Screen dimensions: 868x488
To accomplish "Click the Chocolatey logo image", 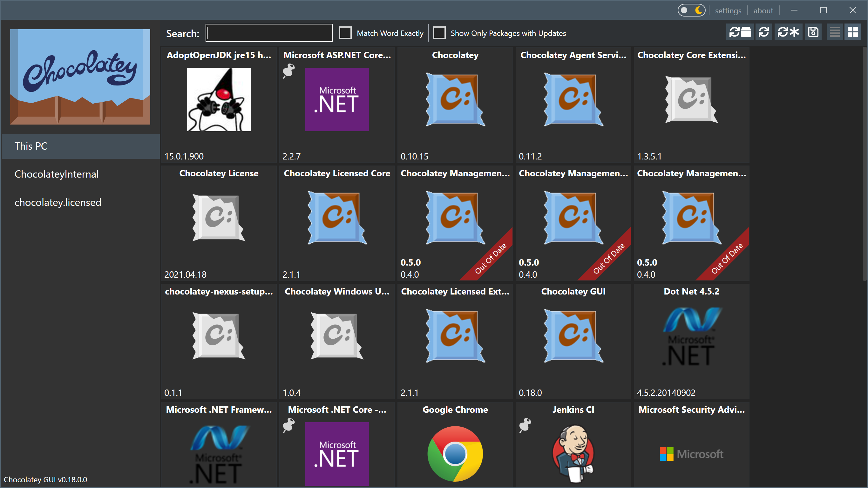I will [80, 77].
